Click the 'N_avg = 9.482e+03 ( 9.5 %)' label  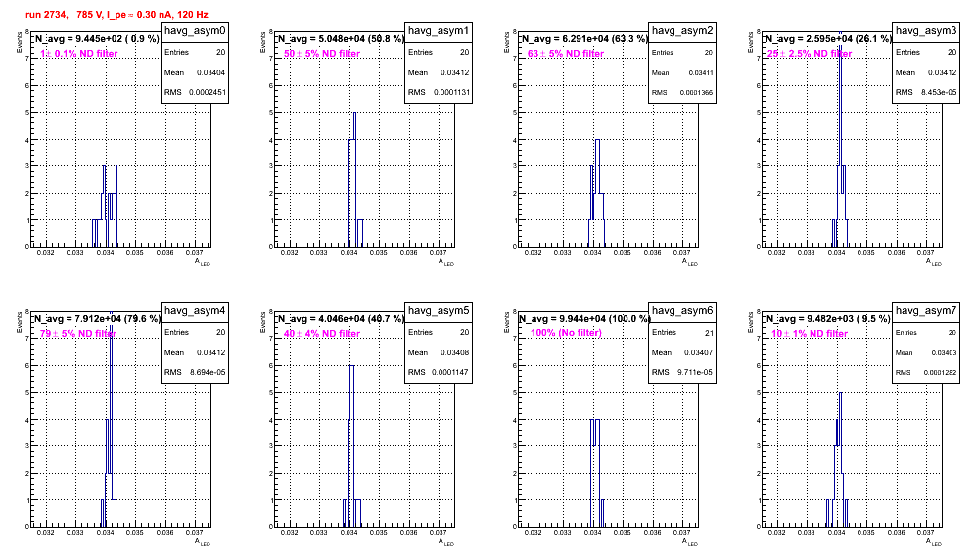point(828,319)
